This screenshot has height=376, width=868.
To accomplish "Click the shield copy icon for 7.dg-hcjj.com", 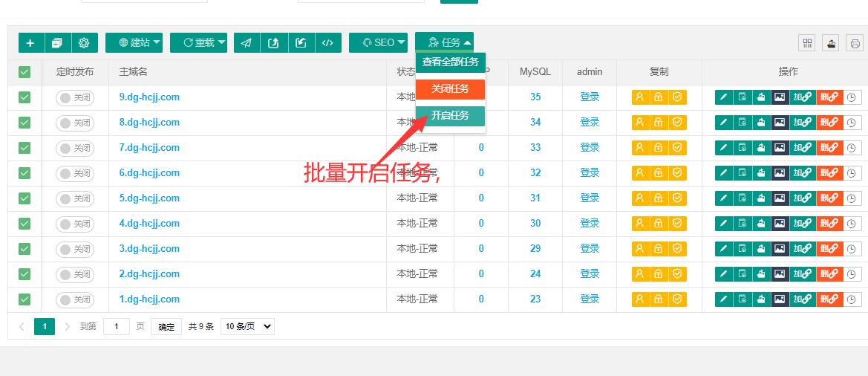I will pyautogui.click(x=678, y=148).
